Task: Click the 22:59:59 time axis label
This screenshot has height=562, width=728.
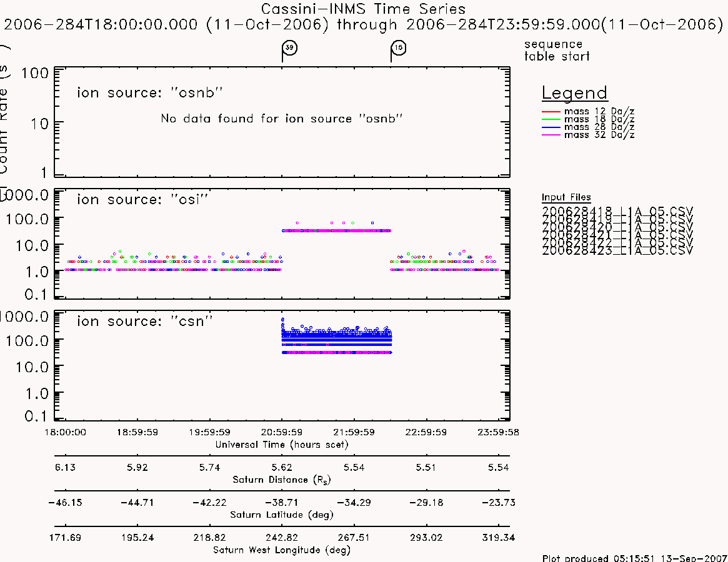Action: pyautogui.click(x=426, y=432)
